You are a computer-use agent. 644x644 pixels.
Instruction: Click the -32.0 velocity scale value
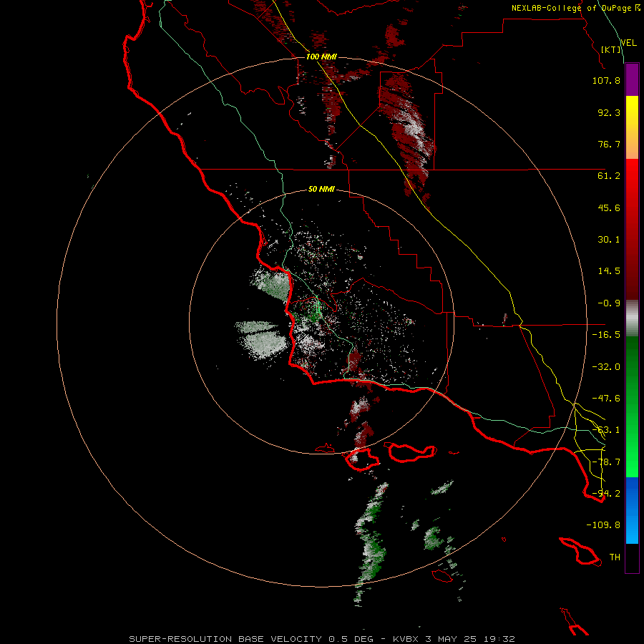pos(606,367)
